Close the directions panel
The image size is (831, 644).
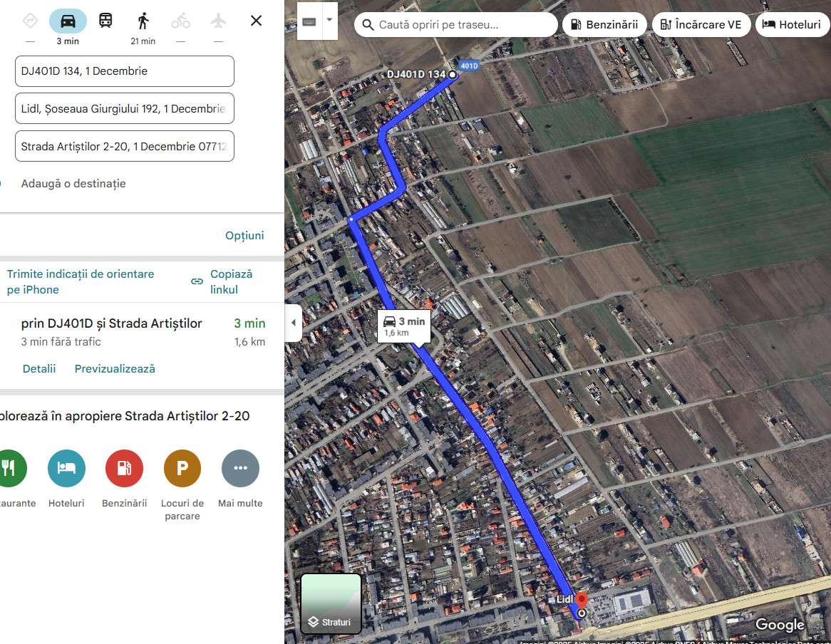(256, 21)
